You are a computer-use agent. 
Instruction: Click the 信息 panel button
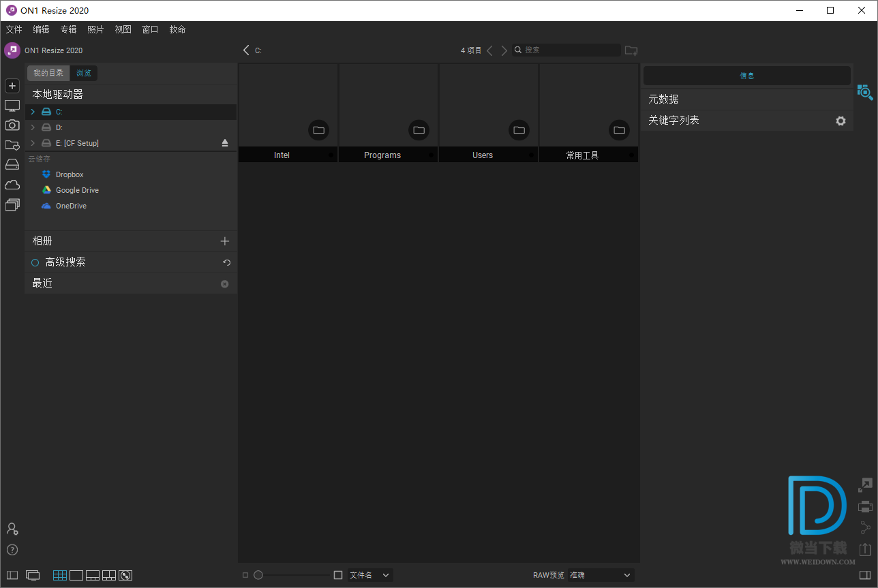pos(747,76)
